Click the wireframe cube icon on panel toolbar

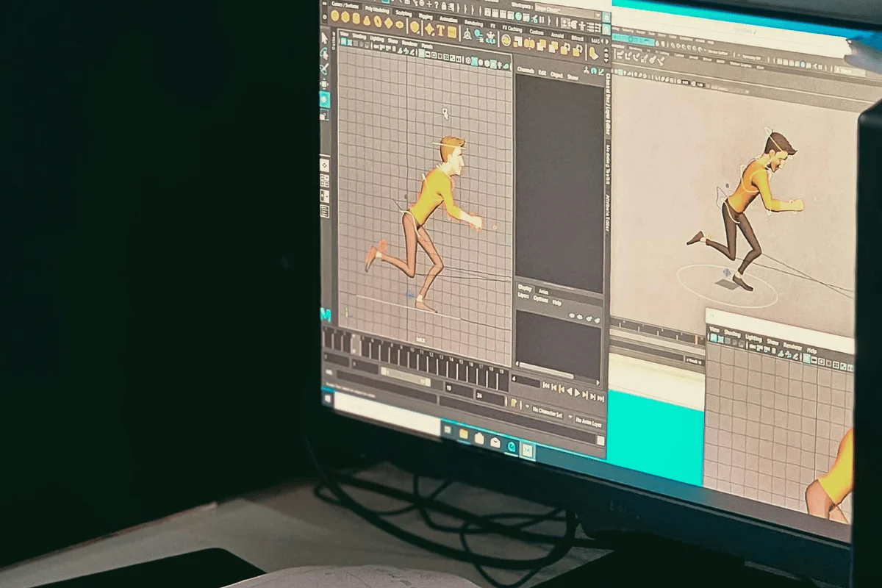coord(468,60)
